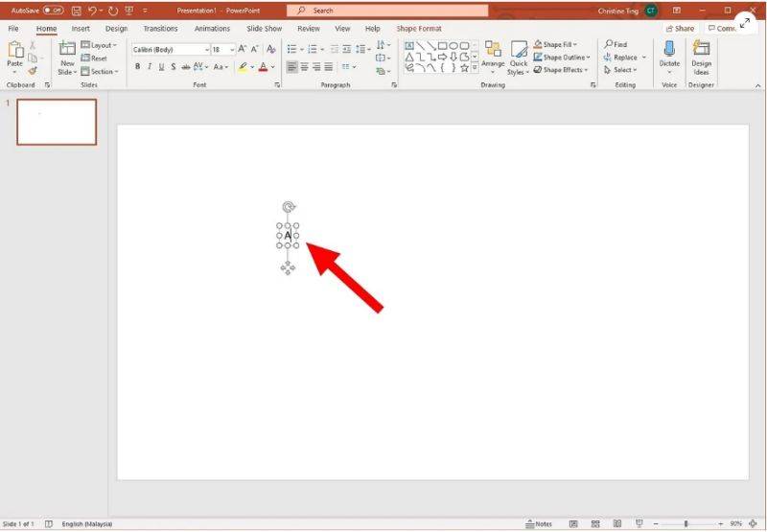Open Design Ideas pane
Viewport: 767px width, 532px height.
click(x=701, y=58)
